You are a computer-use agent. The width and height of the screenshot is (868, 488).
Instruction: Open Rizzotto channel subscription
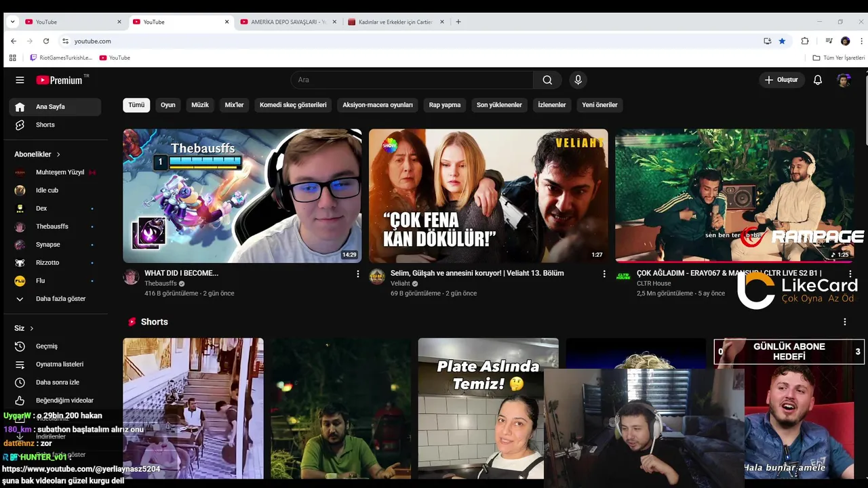point(55,262)
